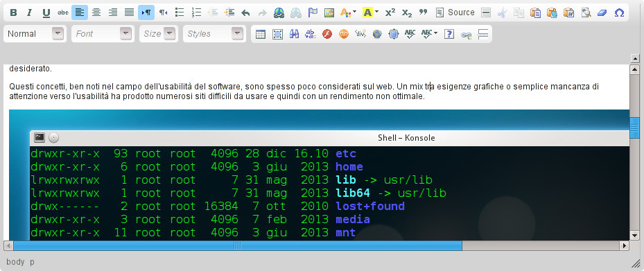
Task: Insert special character omega icon
Action: (x=619, y=12)
